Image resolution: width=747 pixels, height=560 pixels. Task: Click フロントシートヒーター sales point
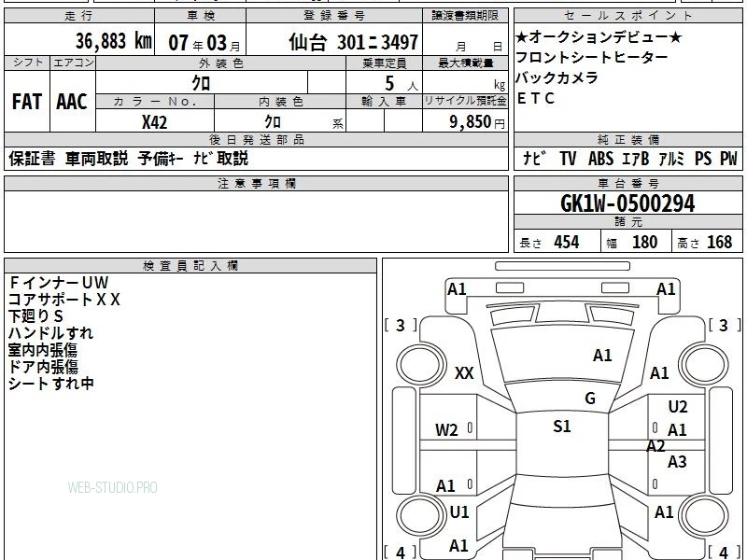tap(592, 57)
